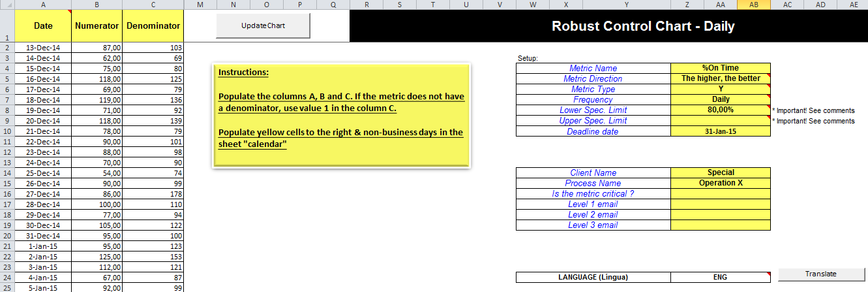Select row 24 header
This screenshot has height=292, width=868.
[7, 277]
